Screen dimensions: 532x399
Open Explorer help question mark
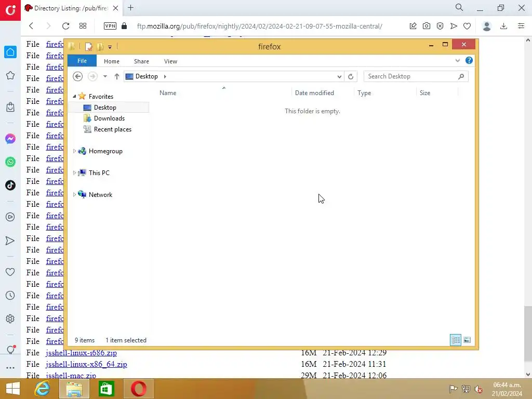point(469,60)
